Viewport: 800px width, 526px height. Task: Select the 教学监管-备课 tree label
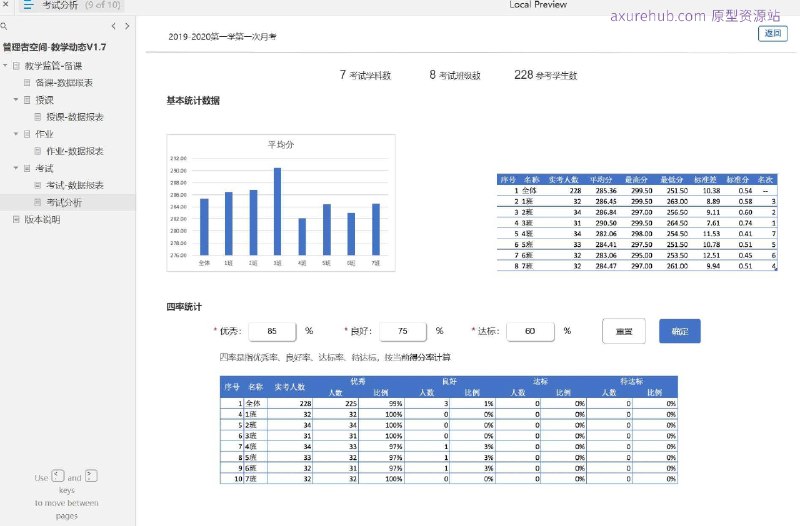[54, 66]
